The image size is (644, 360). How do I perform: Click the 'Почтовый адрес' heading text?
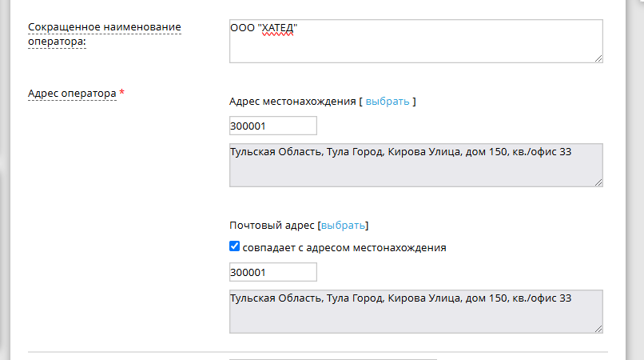pos(272,225)
